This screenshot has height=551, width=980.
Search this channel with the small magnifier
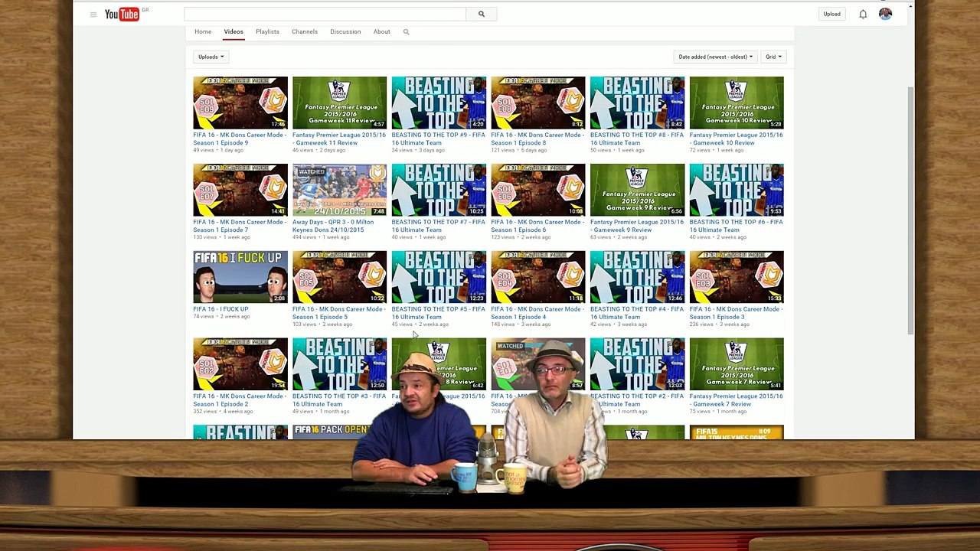[406, 32]
